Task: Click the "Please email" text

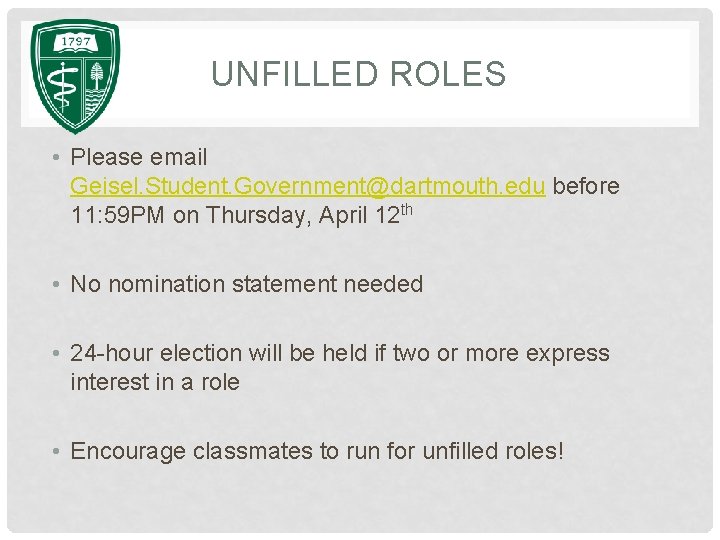Action: tap(139, 157)
